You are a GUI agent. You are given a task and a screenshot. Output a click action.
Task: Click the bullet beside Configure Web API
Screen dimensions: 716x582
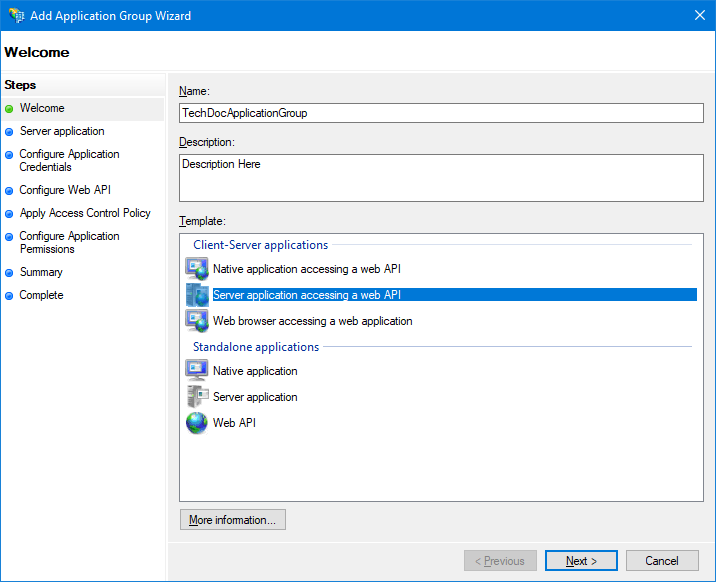(x=9, y=191)
